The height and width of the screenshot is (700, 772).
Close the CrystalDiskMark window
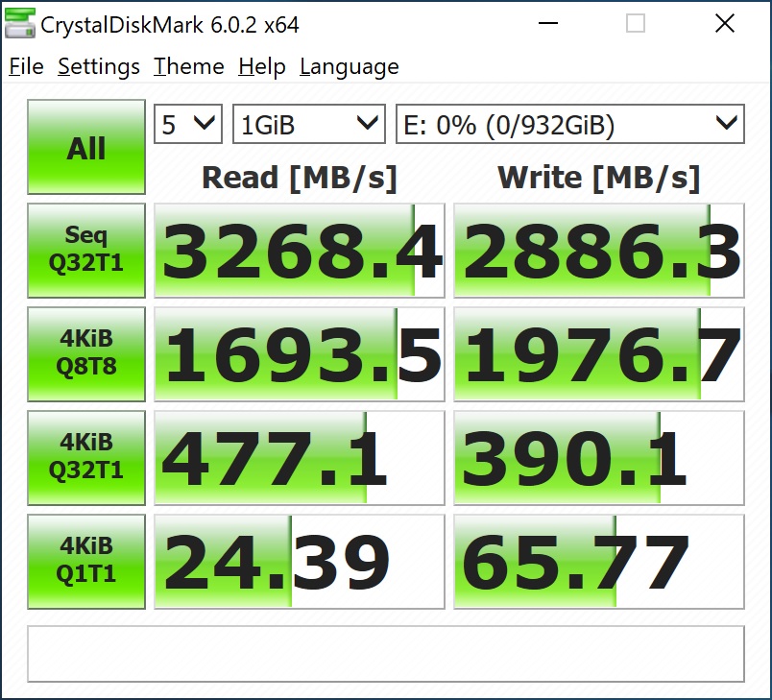[x=725, y=23]
